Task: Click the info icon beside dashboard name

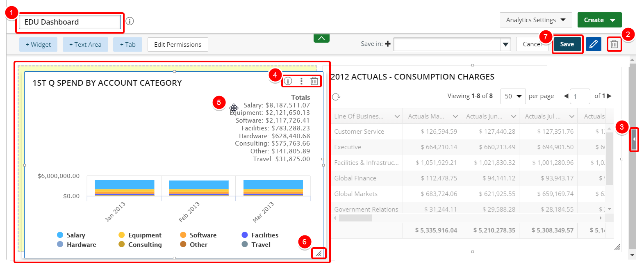Action: point(130,21)
